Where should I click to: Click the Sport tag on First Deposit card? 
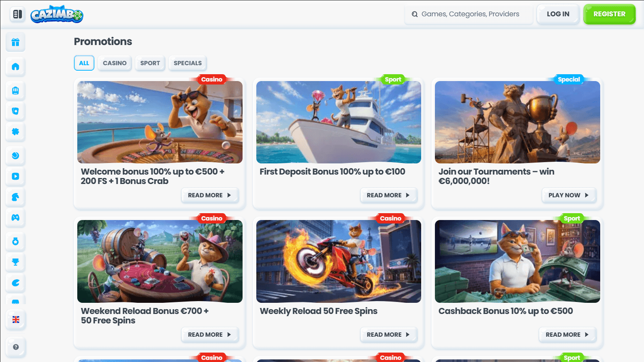tap(393, 79)
